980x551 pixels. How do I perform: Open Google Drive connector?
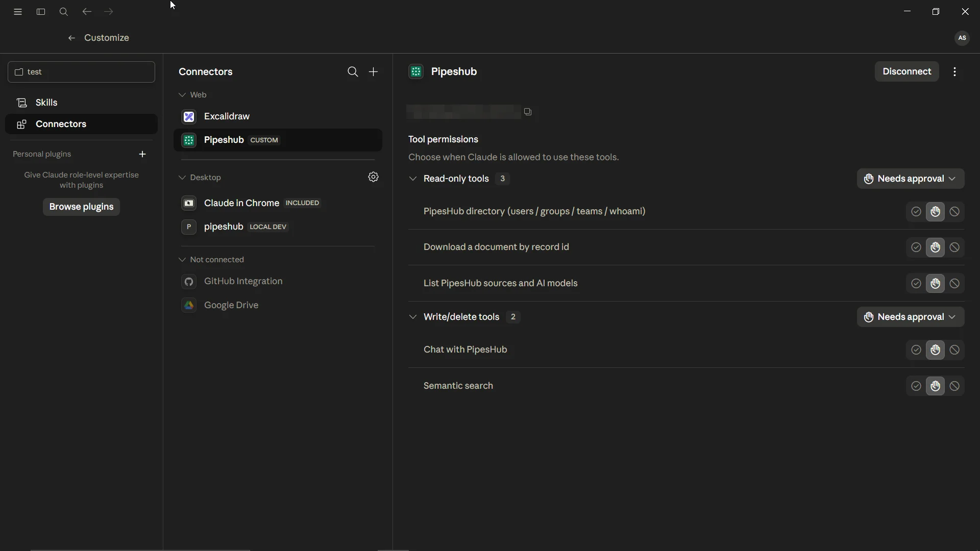point(278,305)
